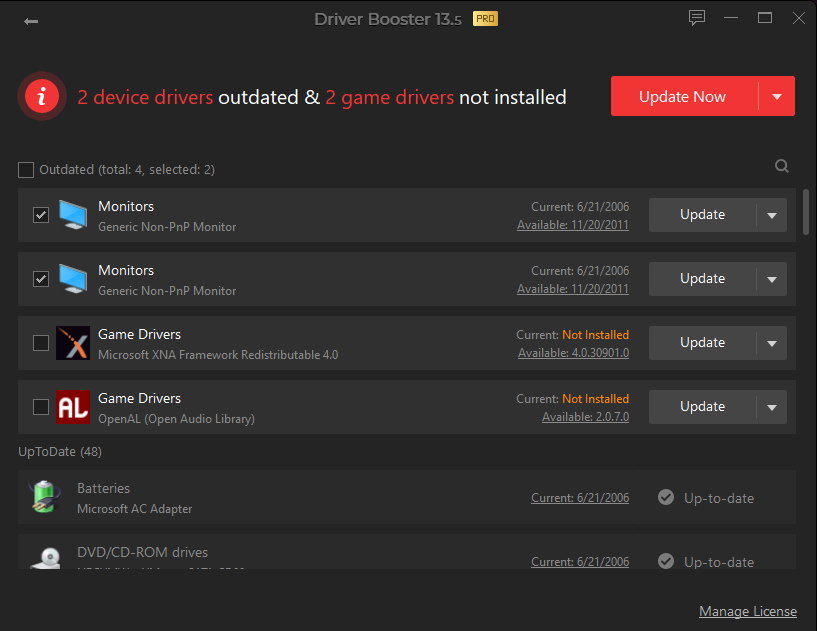Click the Batteries device icon
Image resolution: width=817 pixels, height=631 pixels.
pyautogui.click(x=45, y=497)
